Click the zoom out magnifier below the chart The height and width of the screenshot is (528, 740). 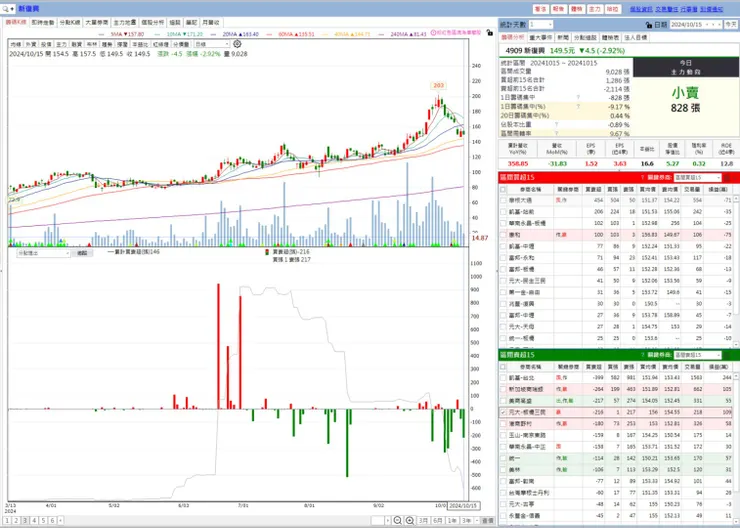[397, 520]
